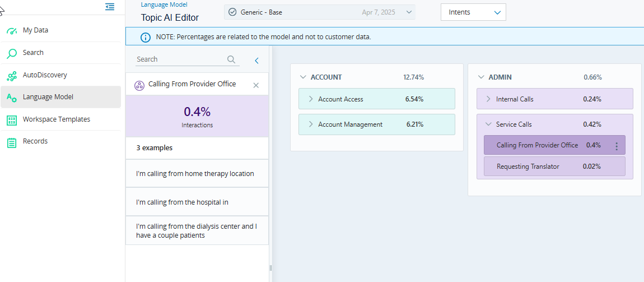Collapse the ADMIN category

tap(481, 77)
